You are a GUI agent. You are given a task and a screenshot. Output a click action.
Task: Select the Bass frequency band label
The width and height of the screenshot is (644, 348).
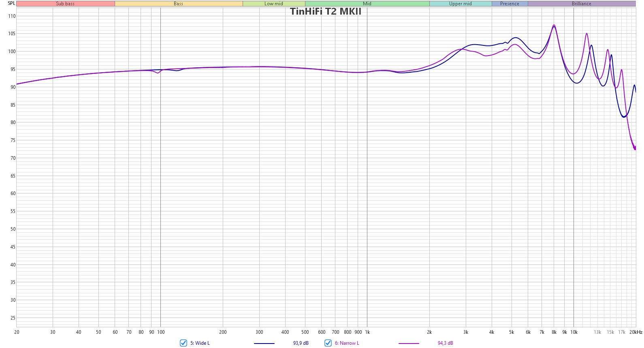[x=179, y=4]
